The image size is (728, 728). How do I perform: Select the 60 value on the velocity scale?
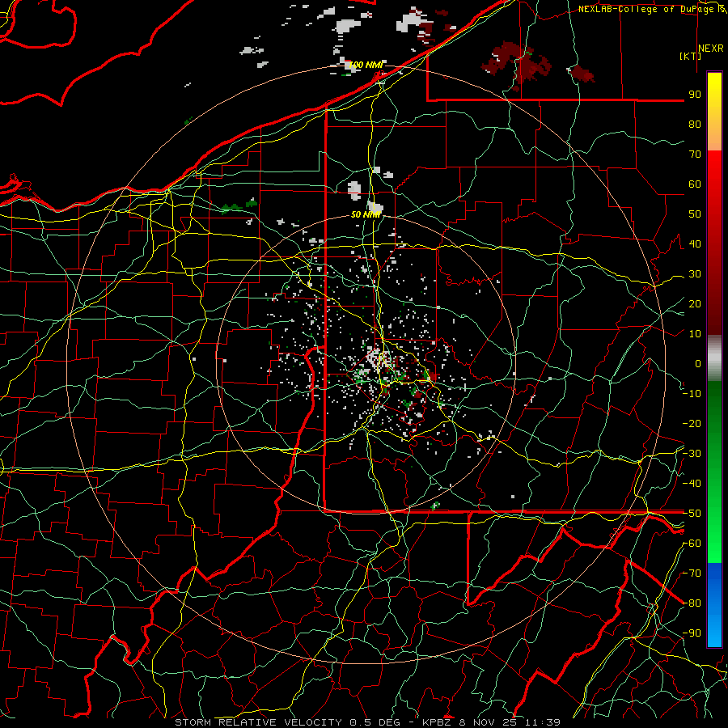695,184
